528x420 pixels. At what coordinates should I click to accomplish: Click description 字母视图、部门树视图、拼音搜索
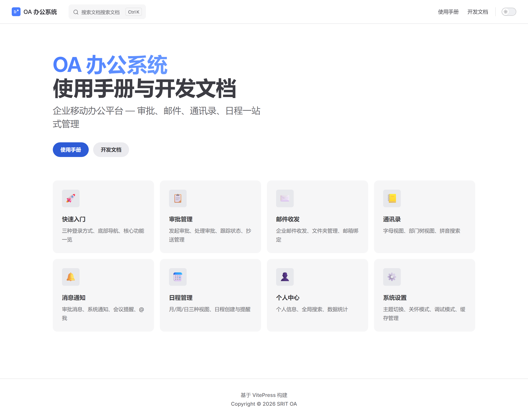tap(421, 231)
